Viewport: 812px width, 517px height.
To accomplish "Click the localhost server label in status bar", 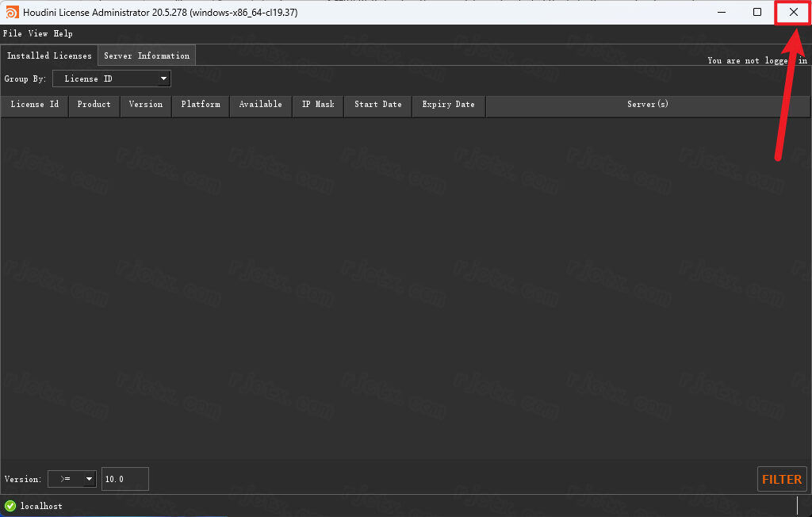I will (41, 506).
